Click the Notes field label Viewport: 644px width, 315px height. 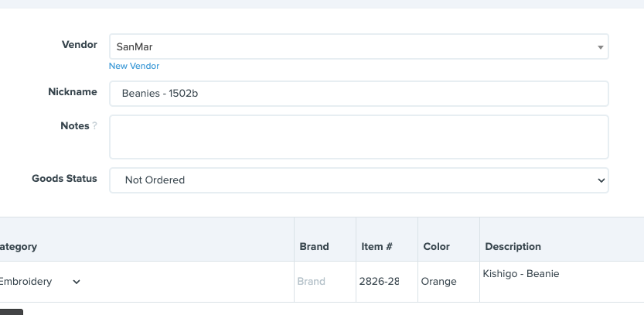[74, 126]
